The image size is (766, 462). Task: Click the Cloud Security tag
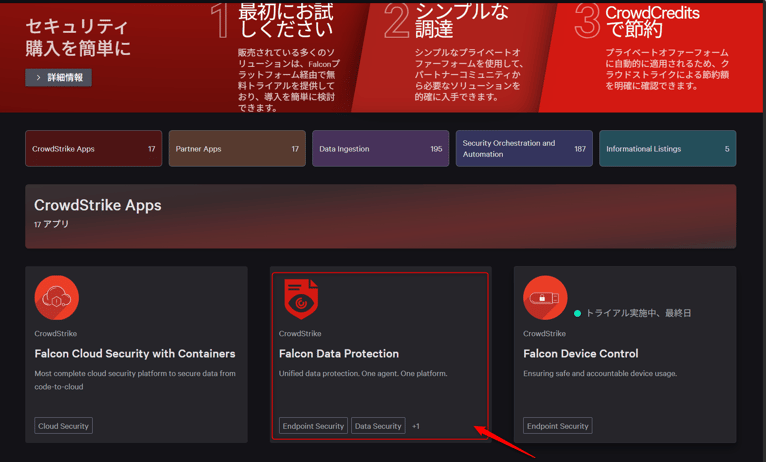point(64,426)
